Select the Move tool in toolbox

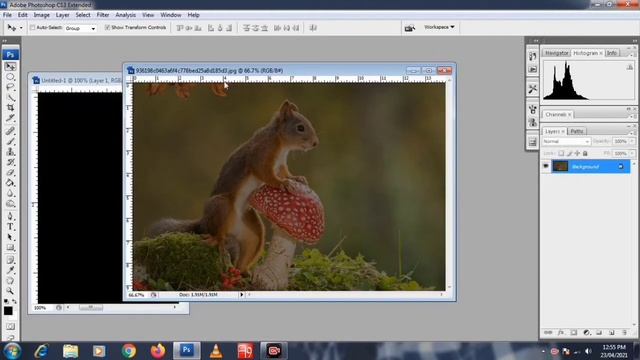tap(10, 66)
